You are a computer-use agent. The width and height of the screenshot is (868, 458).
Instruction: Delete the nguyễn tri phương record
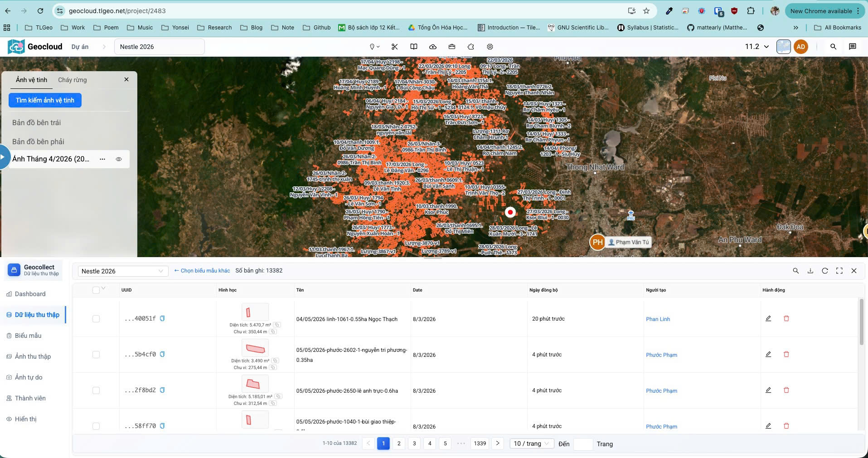click(x=786, y=354)
